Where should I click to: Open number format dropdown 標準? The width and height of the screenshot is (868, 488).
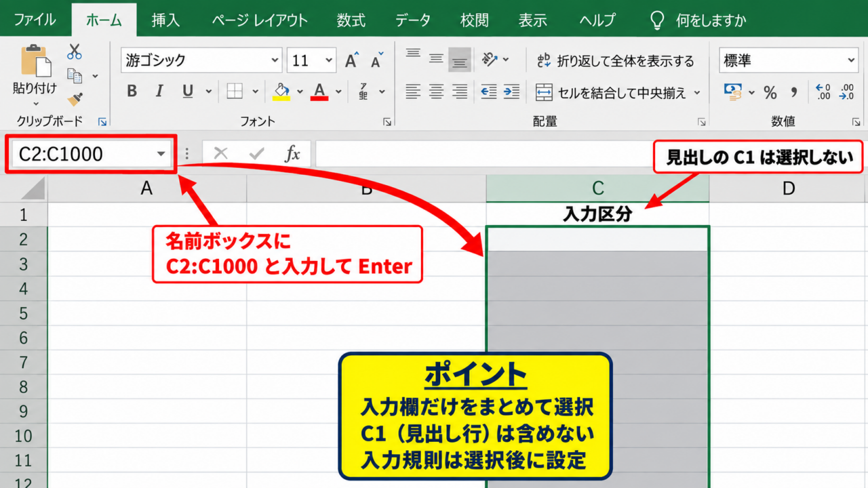(x=852, y=60)
